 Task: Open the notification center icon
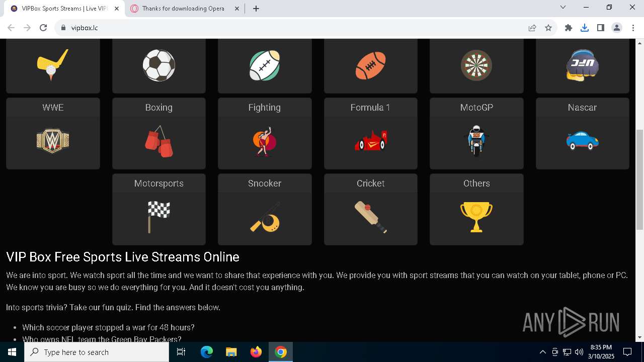click(x=627, y=352)
